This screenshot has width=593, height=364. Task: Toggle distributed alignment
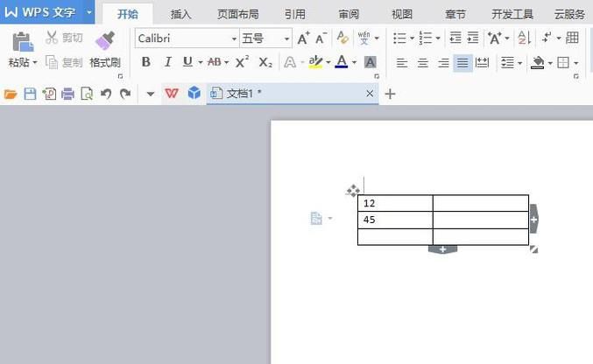point(482,62)
